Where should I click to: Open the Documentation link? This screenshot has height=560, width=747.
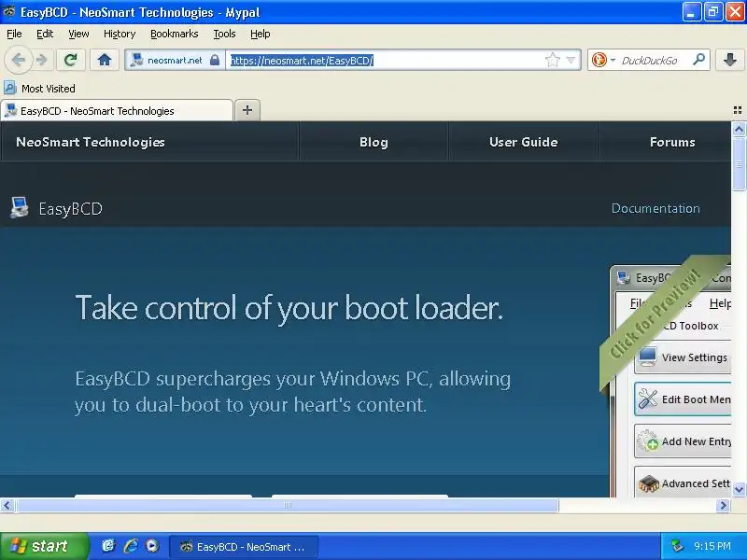point(655,208)
